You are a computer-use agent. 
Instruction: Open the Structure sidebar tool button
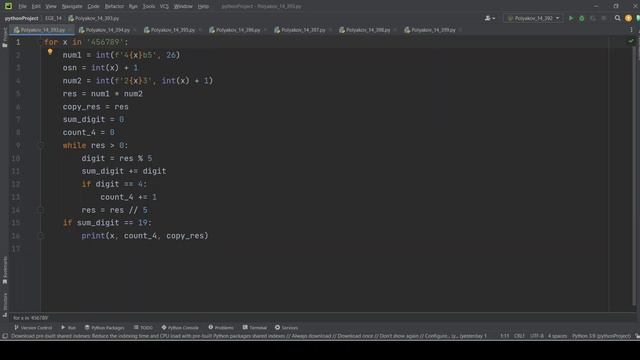[x=4, y=305]
